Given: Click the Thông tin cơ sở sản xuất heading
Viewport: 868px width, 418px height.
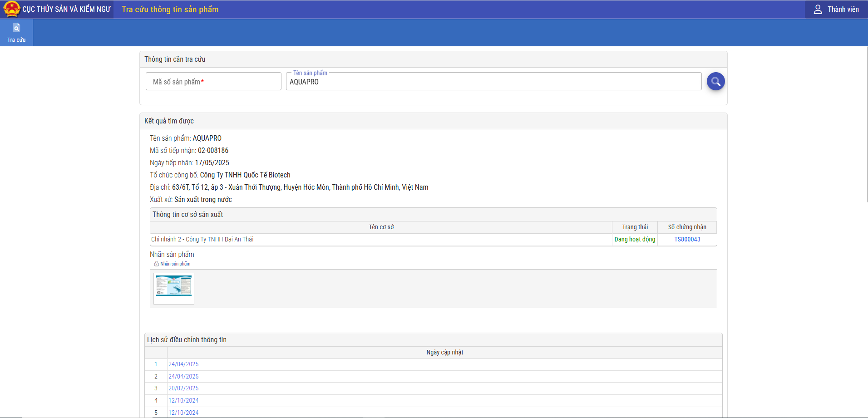Looking at the screenshot, I should coord(188,214).
